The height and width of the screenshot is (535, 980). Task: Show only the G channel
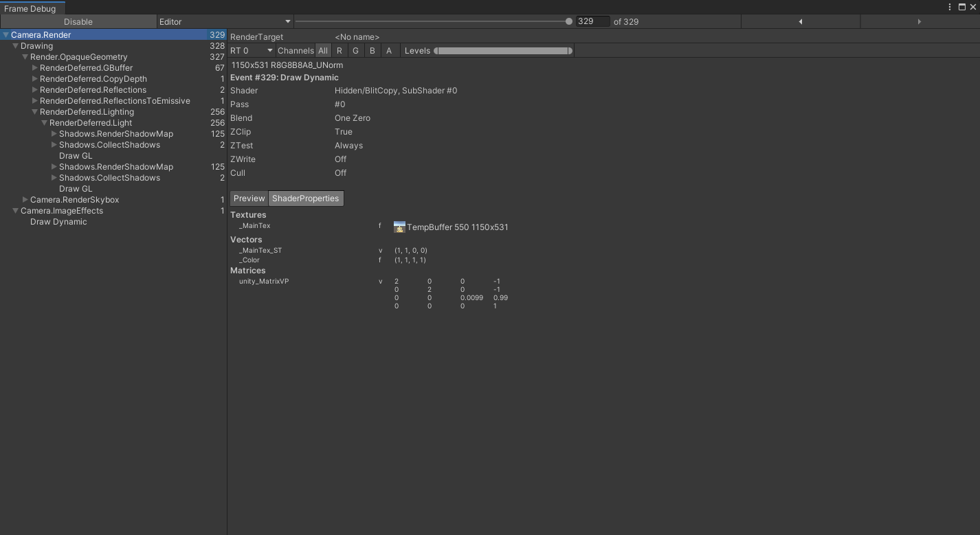coord(356,50)
